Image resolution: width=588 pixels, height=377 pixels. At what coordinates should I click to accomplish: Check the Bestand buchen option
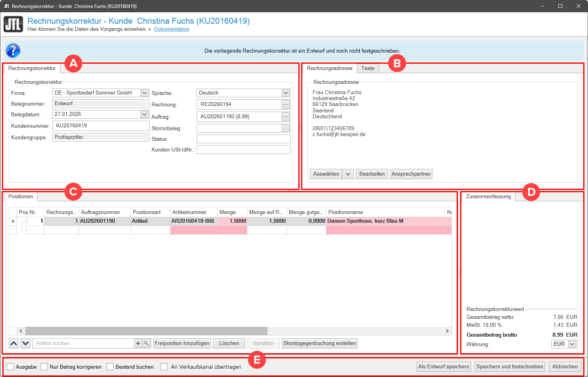pos(110,367)
